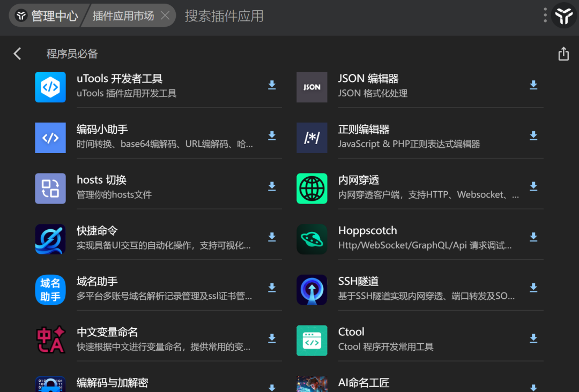The image size is (579, 392).
Task: Go back with the left arrow
Action: (x=17, y=54)
